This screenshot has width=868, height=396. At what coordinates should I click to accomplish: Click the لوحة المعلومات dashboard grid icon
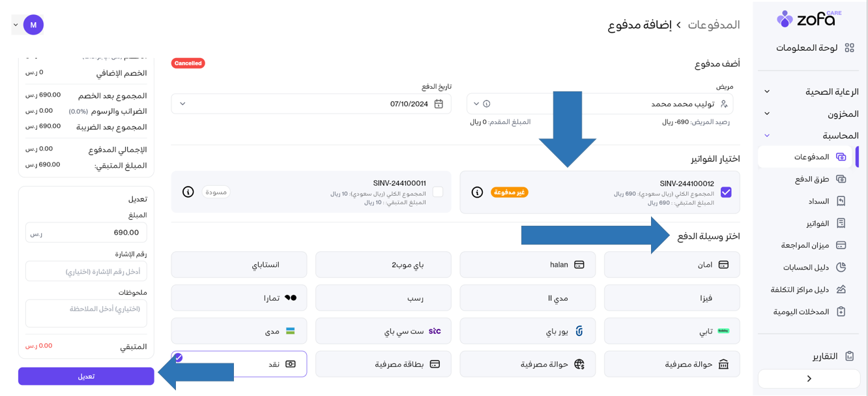(x=849, y=48)
